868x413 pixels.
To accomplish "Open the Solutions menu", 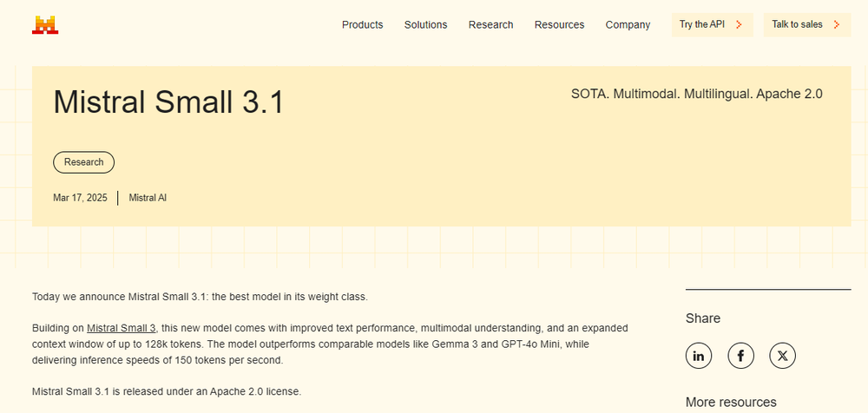I will [425, 25].
